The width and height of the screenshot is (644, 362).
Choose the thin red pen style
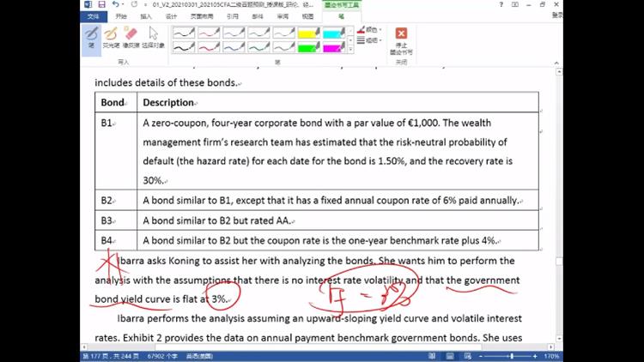[x=209, y=33]
